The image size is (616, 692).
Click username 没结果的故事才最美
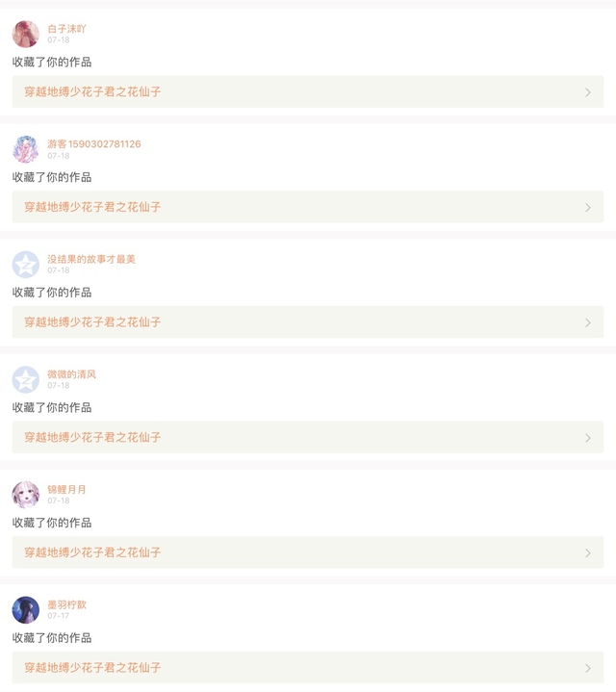coord(91,259)
